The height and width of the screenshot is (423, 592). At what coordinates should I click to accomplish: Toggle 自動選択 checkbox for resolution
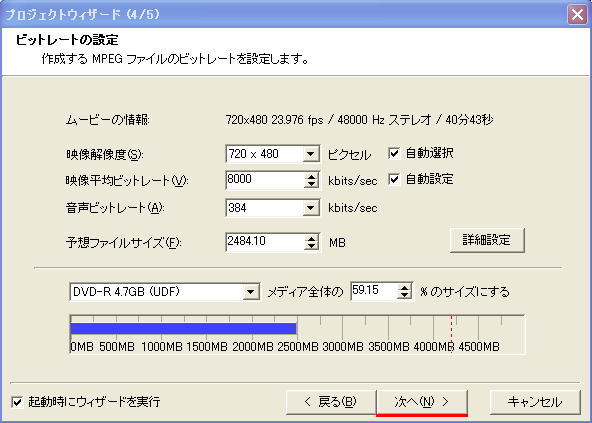pyautogui.click(x=394, y=153)
